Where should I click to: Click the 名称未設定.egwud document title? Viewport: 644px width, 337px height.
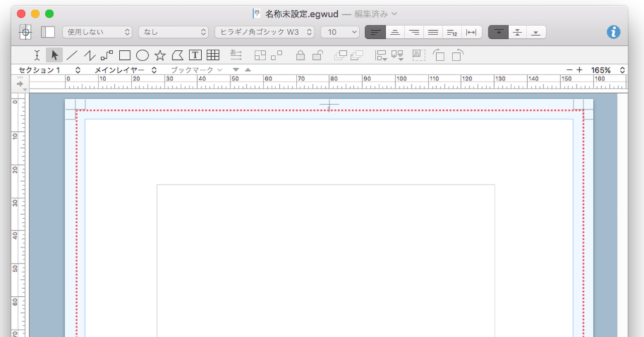click(302, 14)
